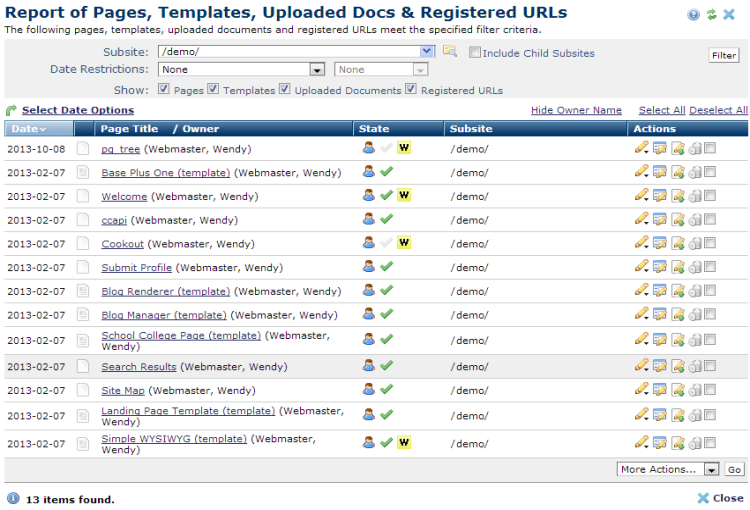Click the owner user icon for Submit Profile
Image resolution: width=750 pixels, height=510 pixels.
(368, 267)
